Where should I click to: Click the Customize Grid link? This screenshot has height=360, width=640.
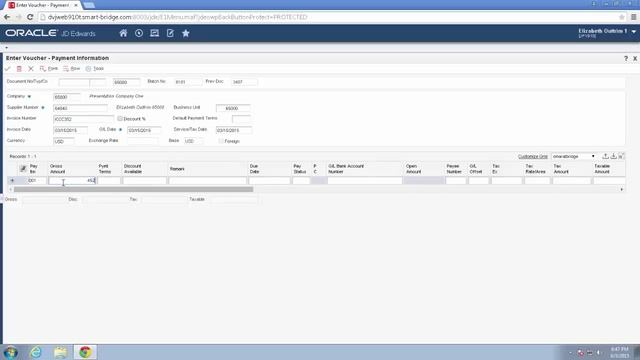tap(533, 157)
